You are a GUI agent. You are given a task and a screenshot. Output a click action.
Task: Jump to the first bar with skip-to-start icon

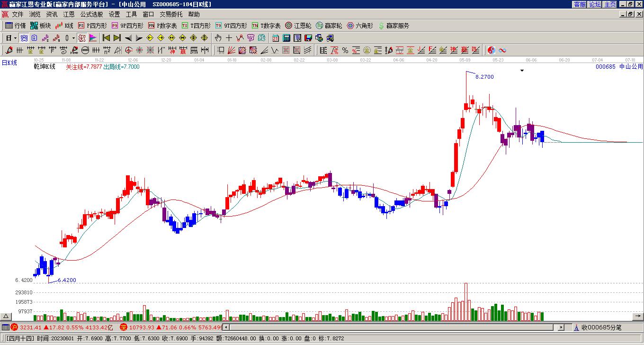pyautogui.click(x=106, y=38)
